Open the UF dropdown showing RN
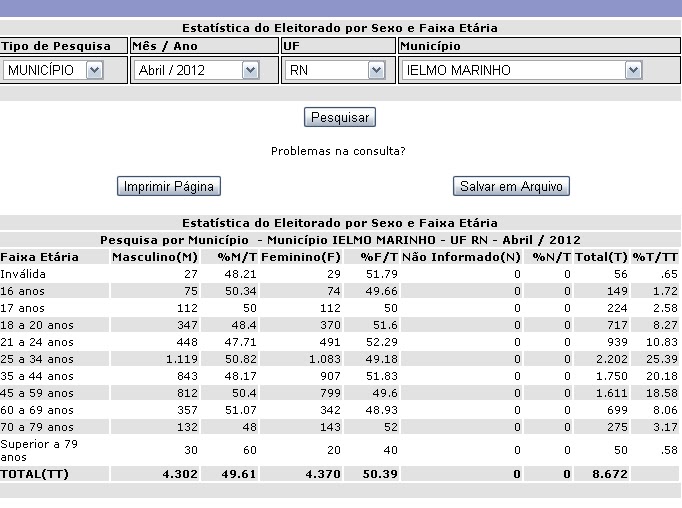Screen dimensions: 682x508 (335, 70)
